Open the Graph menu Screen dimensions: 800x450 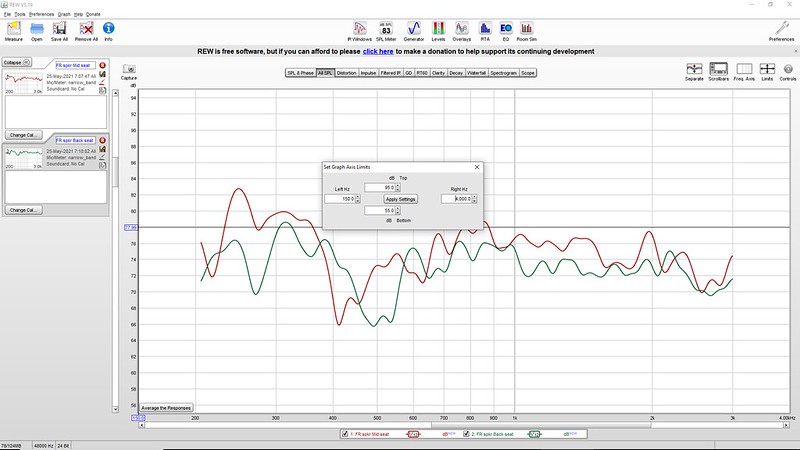point(64,14)
